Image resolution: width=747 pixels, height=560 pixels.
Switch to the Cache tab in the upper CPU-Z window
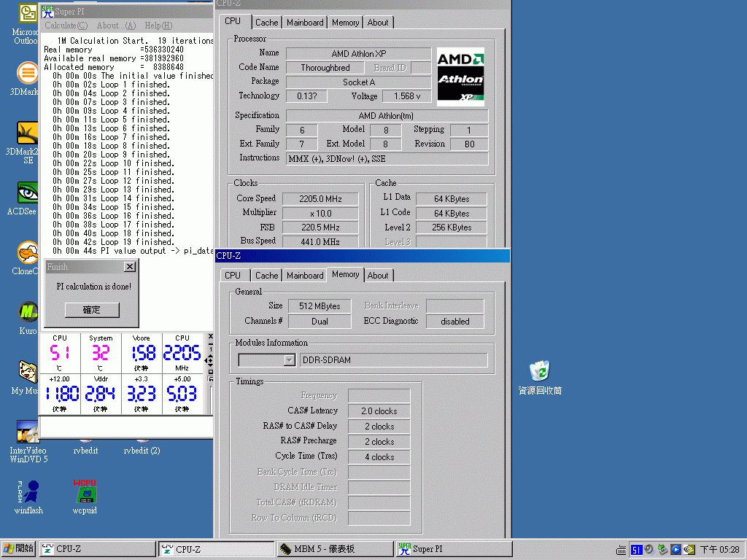point(266,23)
